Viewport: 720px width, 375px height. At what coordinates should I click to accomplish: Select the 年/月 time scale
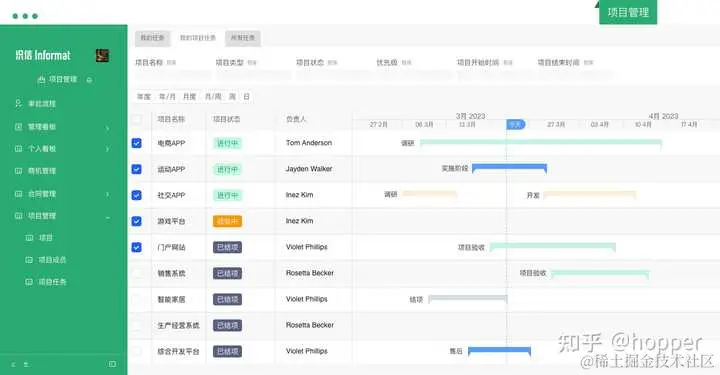click(x=167, y=97)
